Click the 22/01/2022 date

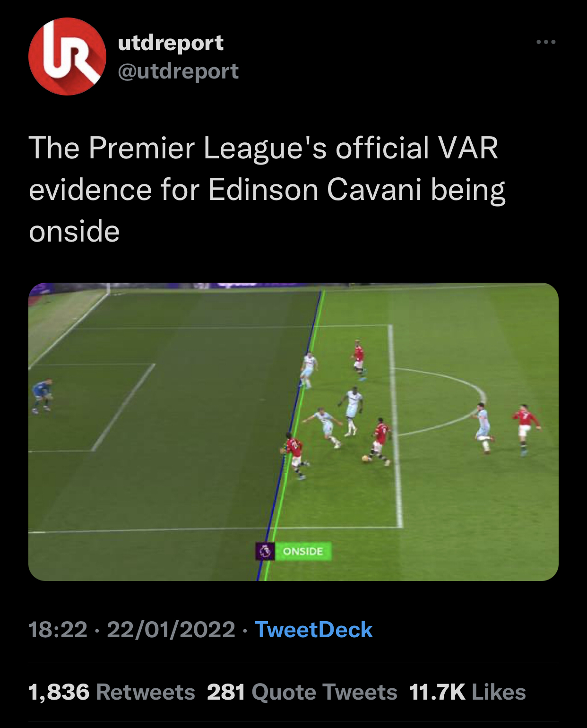coord(171,630)
